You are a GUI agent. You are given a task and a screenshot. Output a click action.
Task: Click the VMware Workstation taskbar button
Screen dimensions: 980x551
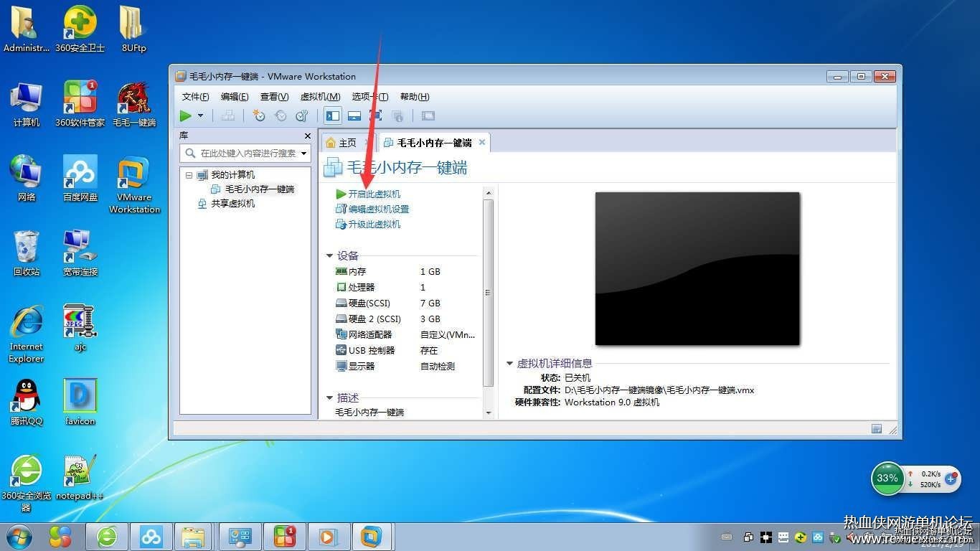click(371, 537)
